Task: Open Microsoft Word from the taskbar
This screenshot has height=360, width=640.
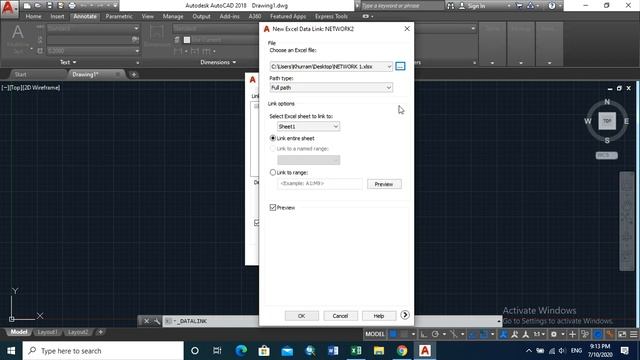Action: click(333, 351)
